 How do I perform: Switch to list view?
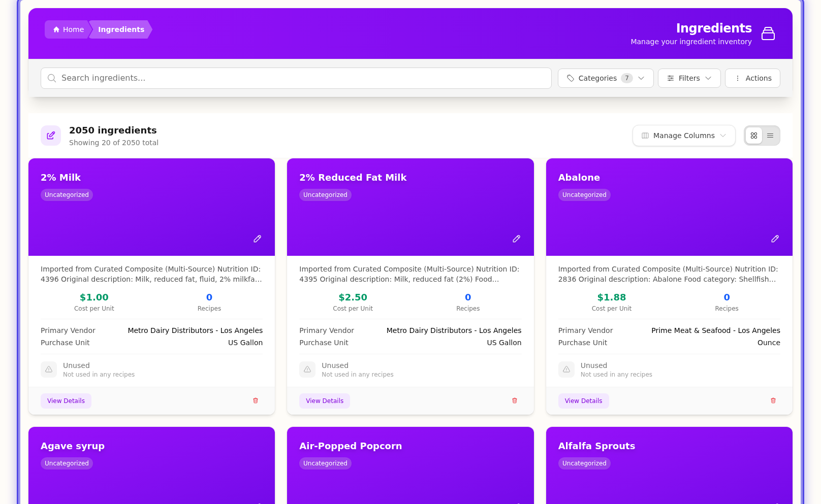coord(770,136)
